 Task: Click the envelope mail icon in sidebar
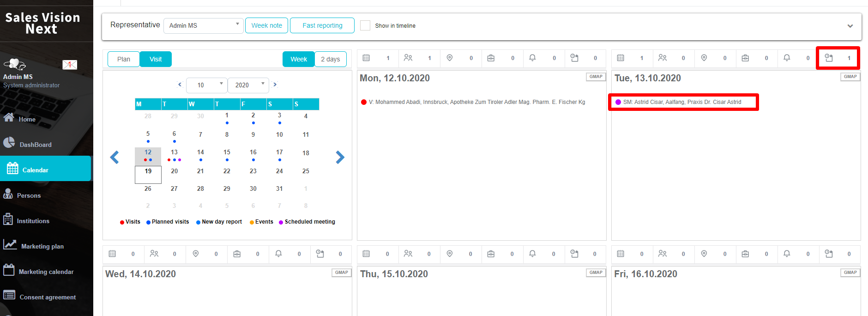coord(70,65)
